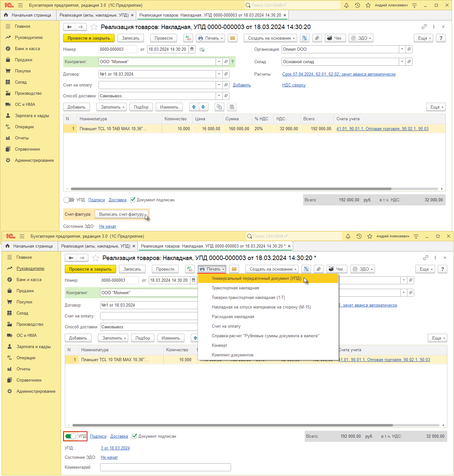Open УПД link 3 от 18.03.2024
454x476 pixels.
[115, 448]
